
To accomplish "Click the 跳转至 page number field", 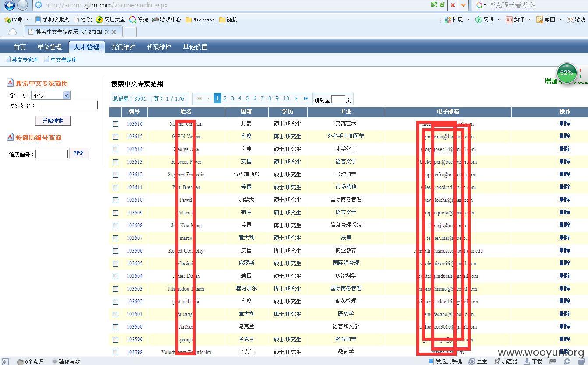I will click(338, 99).
